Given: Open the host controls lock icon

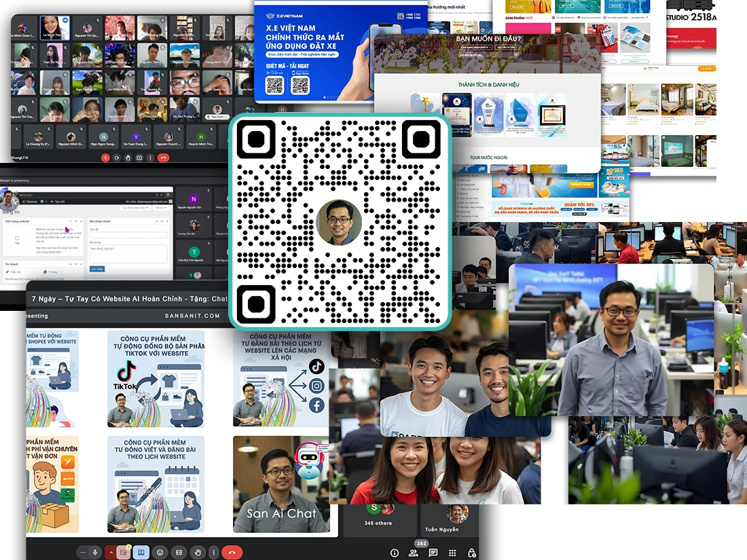Looking at the screenshot, I should tap(473, 552).
